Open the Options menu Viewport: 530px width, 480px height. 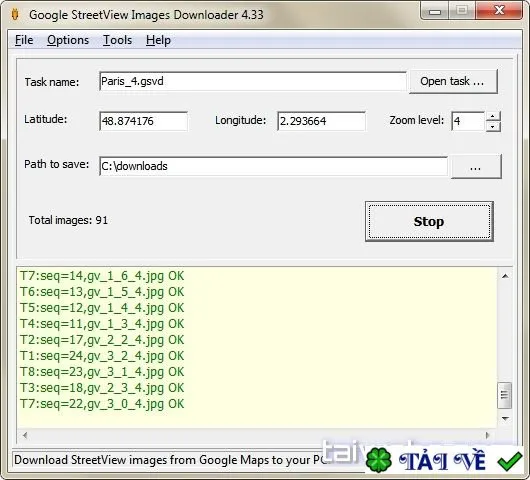click(68, 40)
